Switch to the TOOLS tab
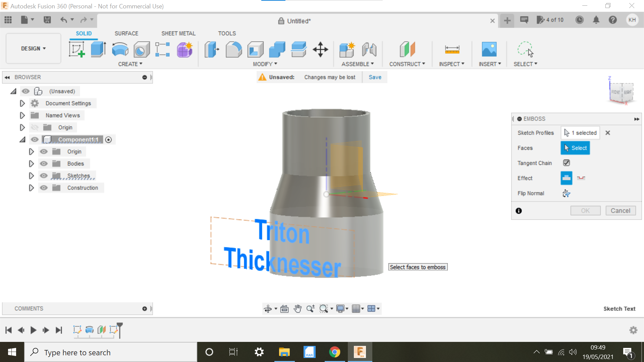This screenshot has width=644, height=362. point(227,34)
